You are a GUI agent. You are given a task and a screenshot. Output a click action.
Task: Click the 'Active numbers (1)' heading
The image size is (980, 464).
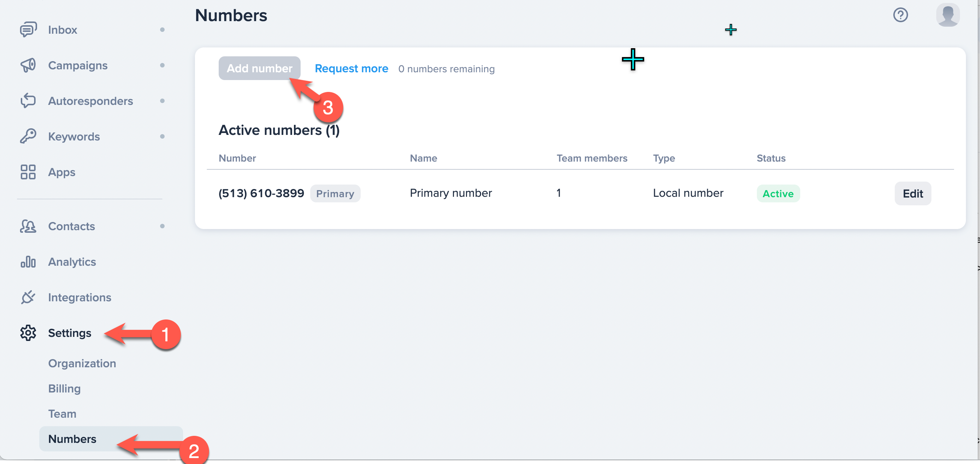tap(279, 130)
